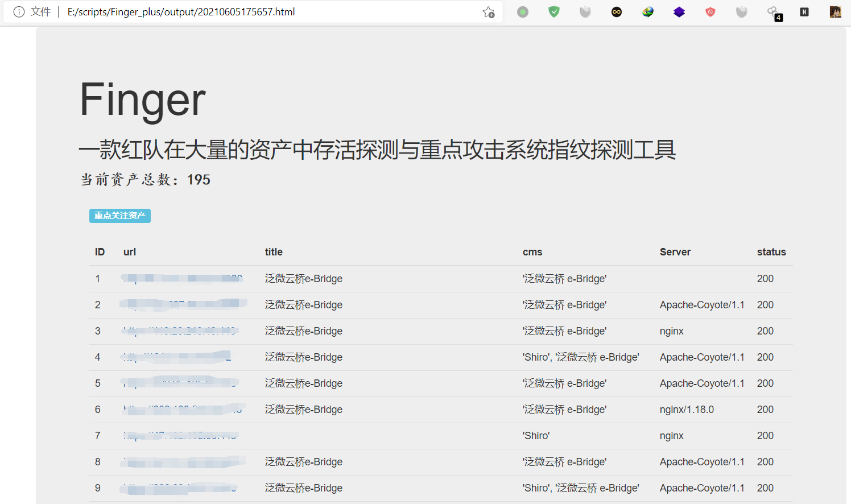851x504 pixels.
Task: Open the URL link in row 8
Action: click(183, 462)
